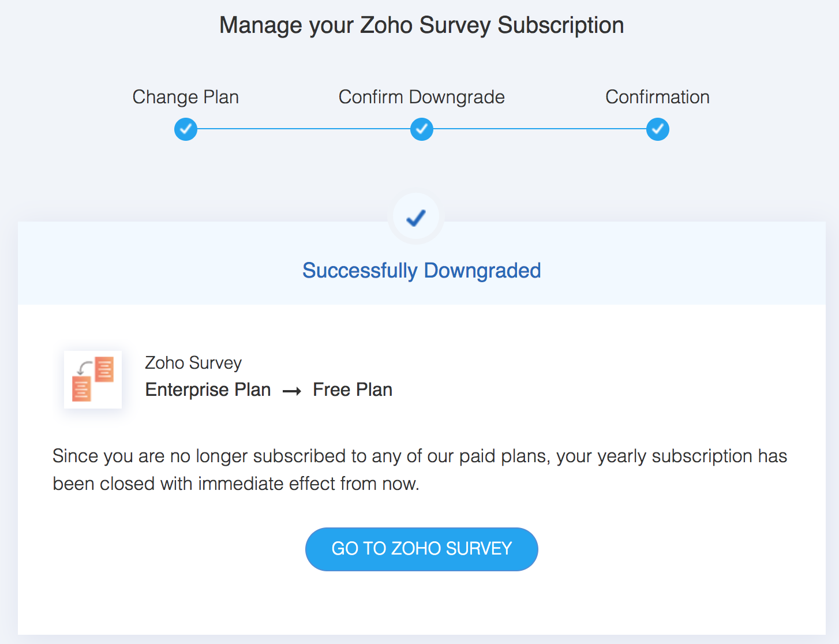Click progress line between Confirm Downgrade and Confirmation
This screenshot has height=644, width=839.
(x=540, y=129)
